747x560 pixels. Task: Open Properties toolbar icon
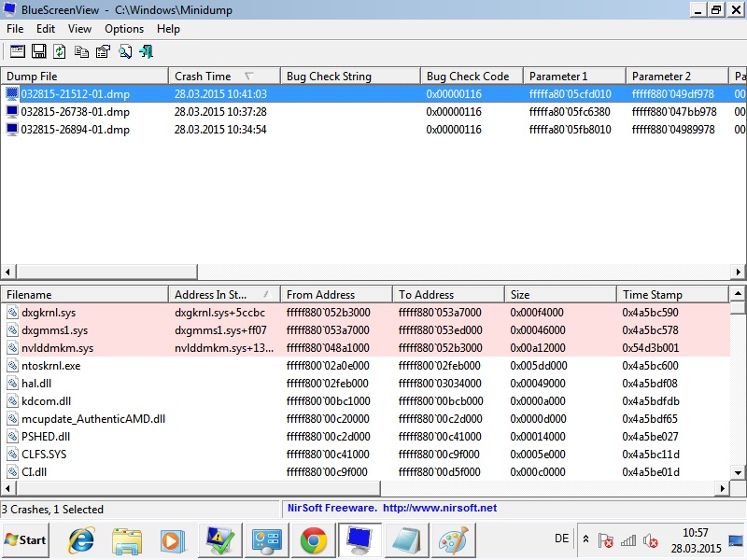[x=103, y=51]
